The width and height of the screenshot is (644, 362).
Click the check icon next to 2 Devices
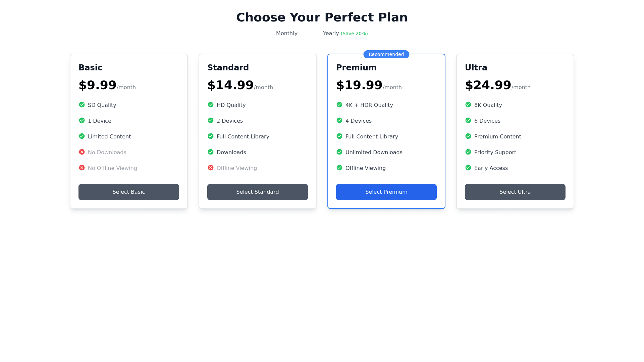click(x=211, y=120)
